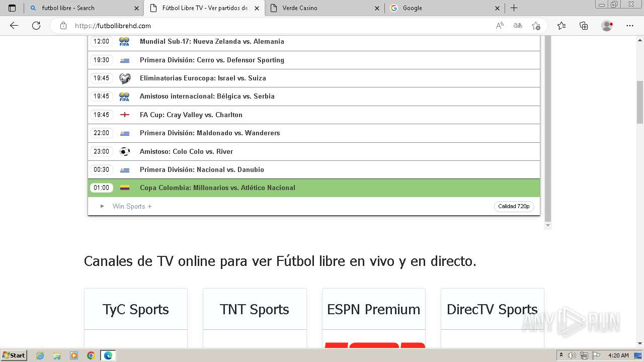This screenshot has width=644, height=362.
Task: Open the Read aloud icon
Action: tap(500, 26)
